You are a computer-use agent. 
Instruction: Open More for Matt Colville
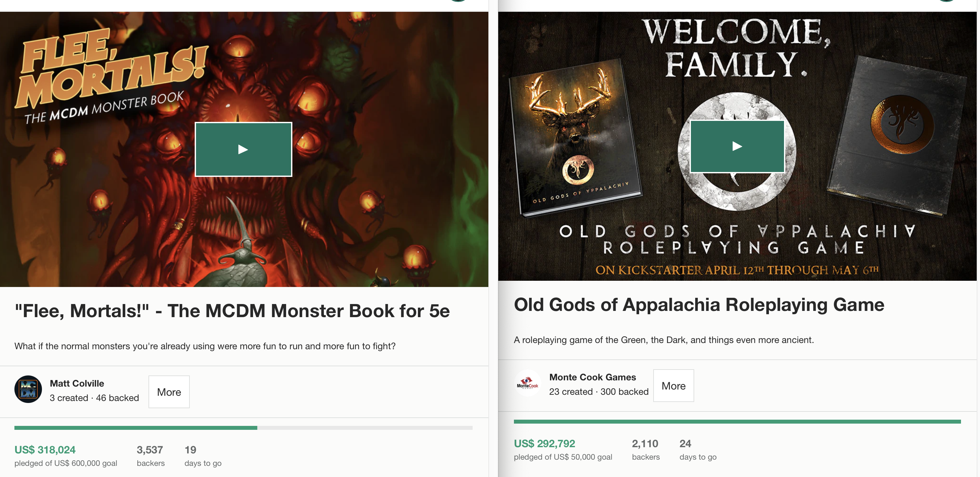tap(169, 392)
